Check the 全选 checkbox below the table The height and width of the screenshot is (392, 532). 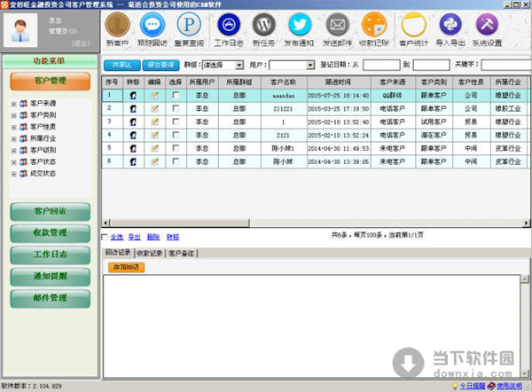(x=106, y=238)
